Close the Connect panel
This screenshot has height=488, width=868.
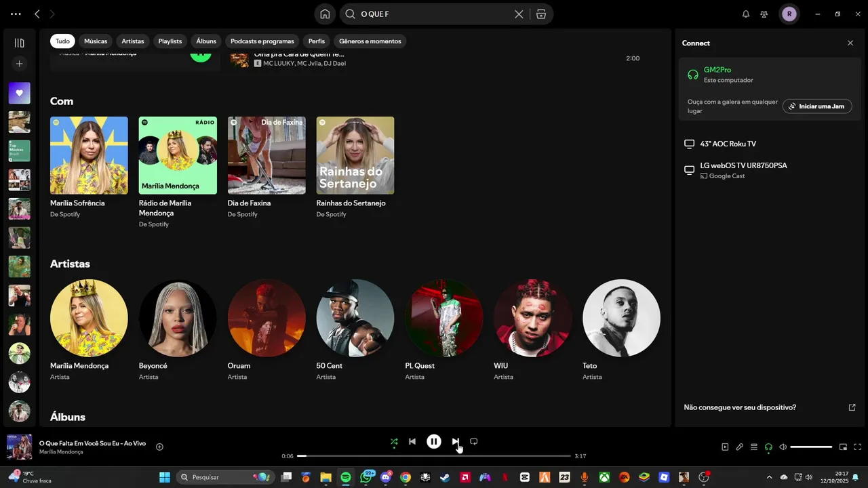click(850, 43)
